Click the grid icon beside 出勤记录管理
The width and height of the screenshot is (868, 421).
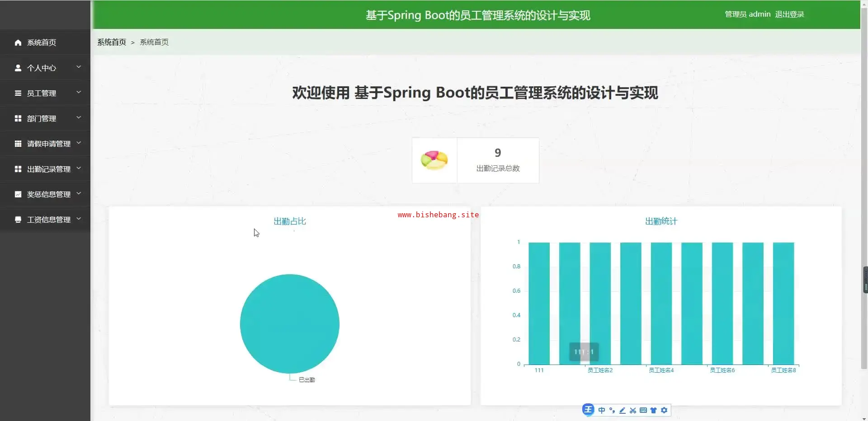coord(18,169)
